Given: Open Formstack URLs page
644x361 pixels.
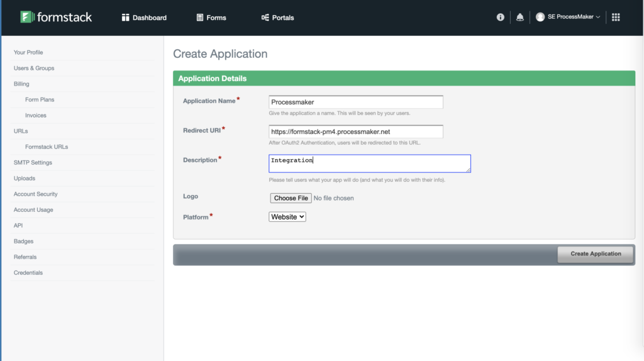Looking at the screenshot, I should tap(47, 147).
